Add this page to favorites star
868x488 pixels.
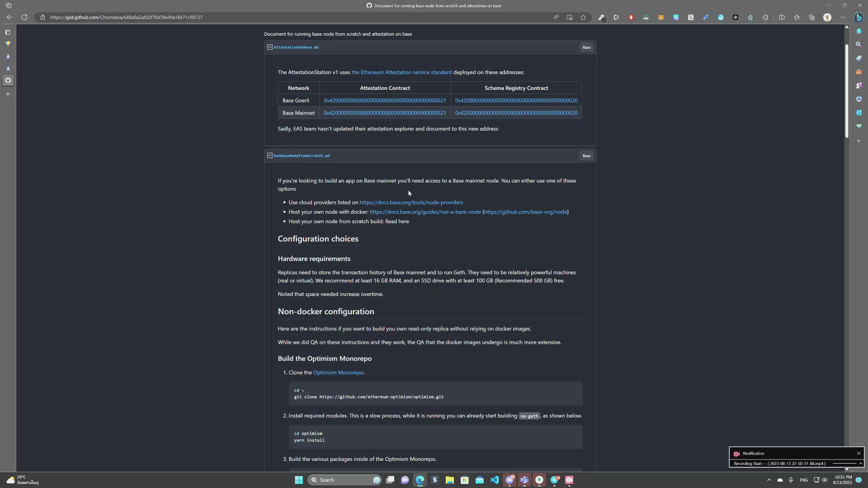pyautogui.click(x=583, y=17)
